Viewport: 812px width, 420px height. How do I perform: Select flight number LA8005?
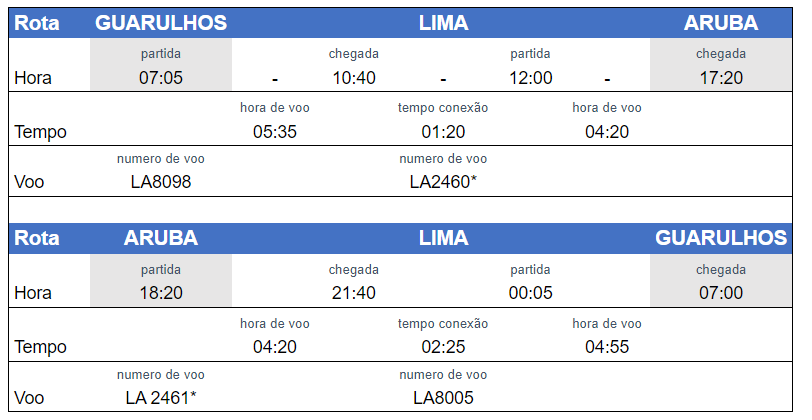(x=443, y=398)
